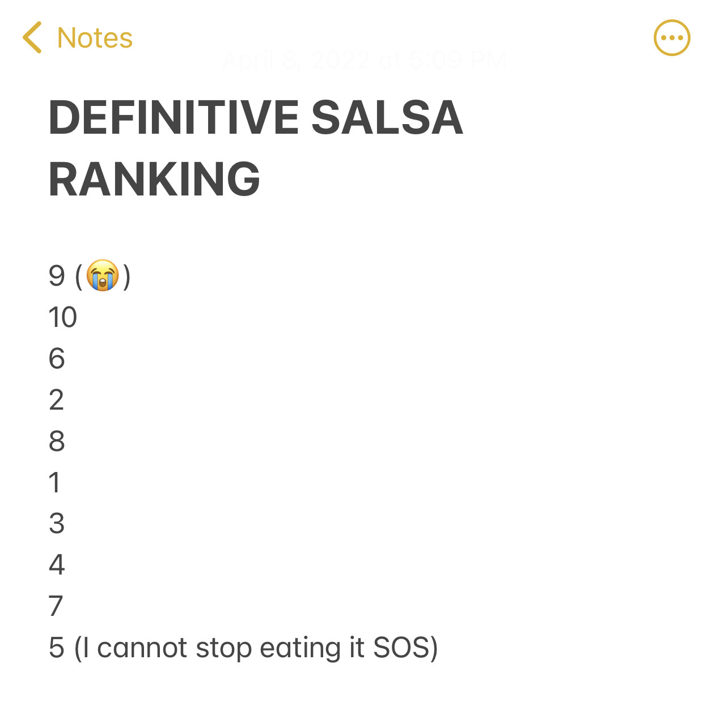728x702 pixels.
Task: Open the ellipsis more options menu
Action: coord(672,38)
